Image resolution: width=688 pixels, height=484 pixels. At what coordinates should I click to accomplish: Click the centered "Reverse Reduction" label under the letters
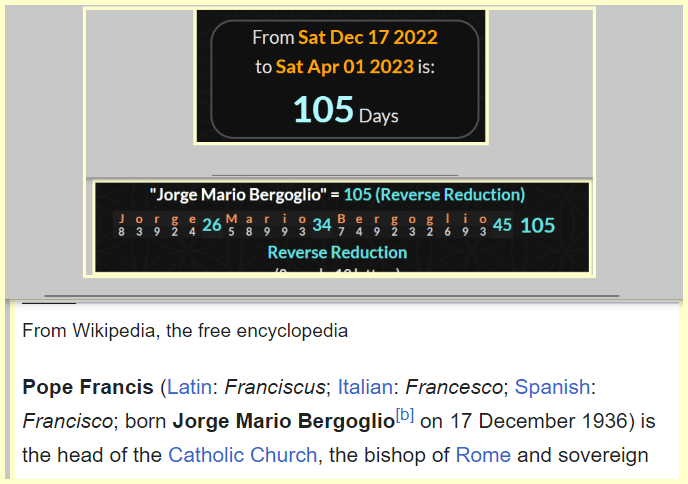click(337, 252)
